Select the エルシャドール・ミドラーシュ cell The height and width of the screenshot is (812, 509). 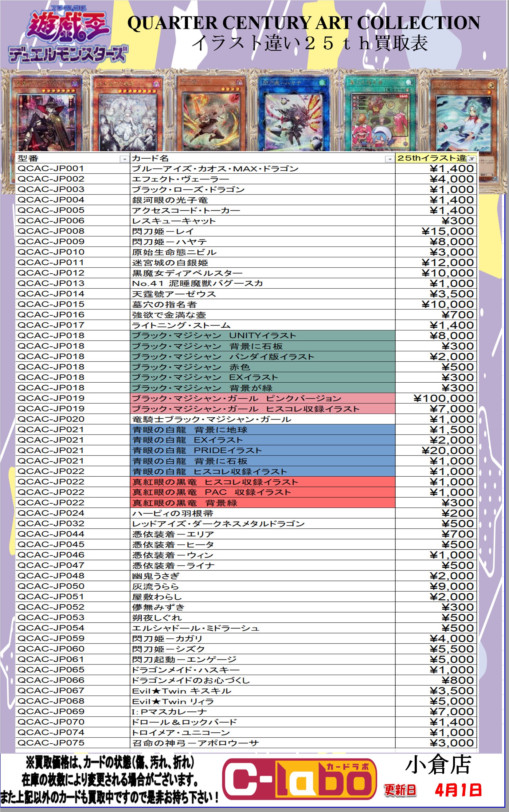263,628
